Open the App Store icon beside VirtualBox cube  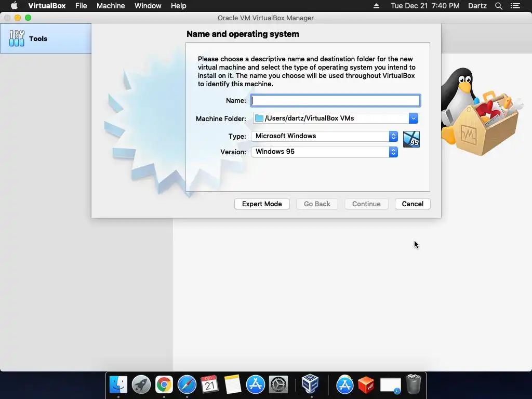tap(345, 384)
